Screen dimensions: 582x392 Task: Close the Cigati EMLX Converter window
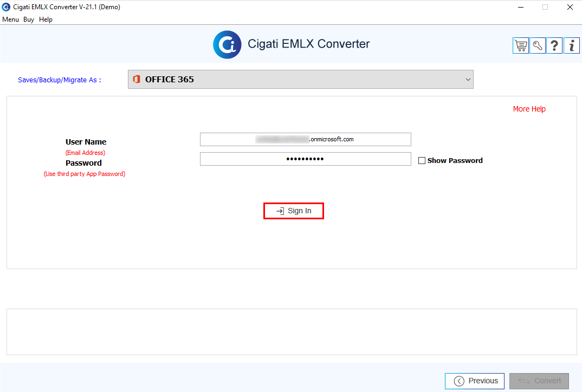570,7
